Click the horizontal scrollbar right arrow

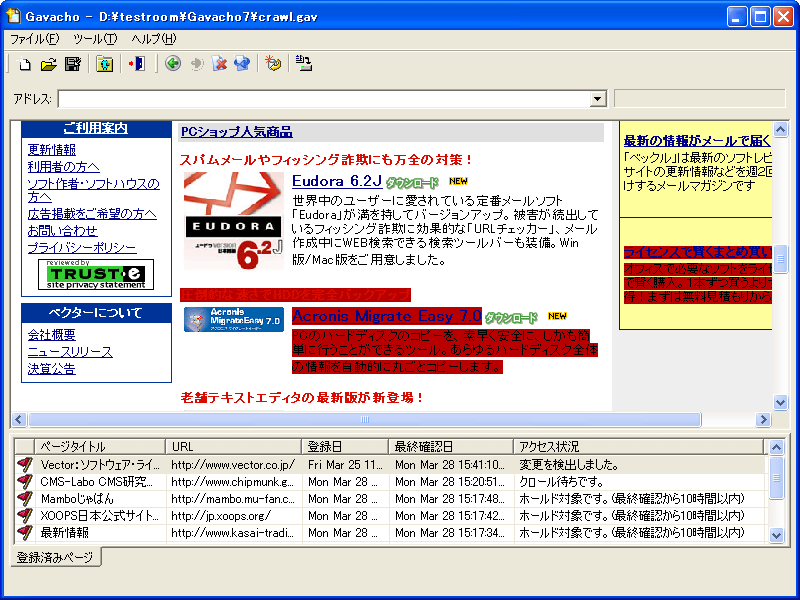(763, 419)
